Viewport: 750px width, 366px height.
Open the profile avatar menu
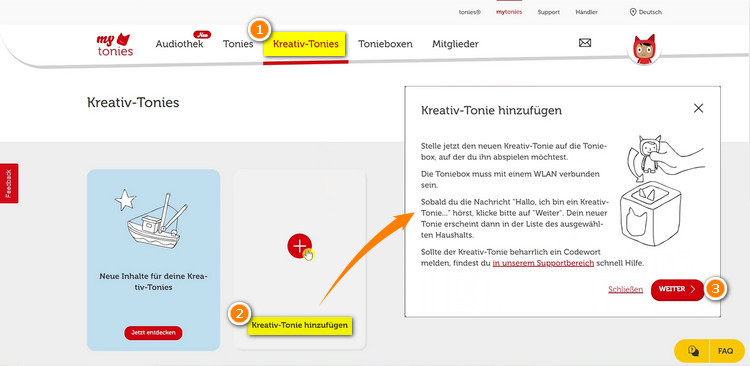(x=644, y=49)
